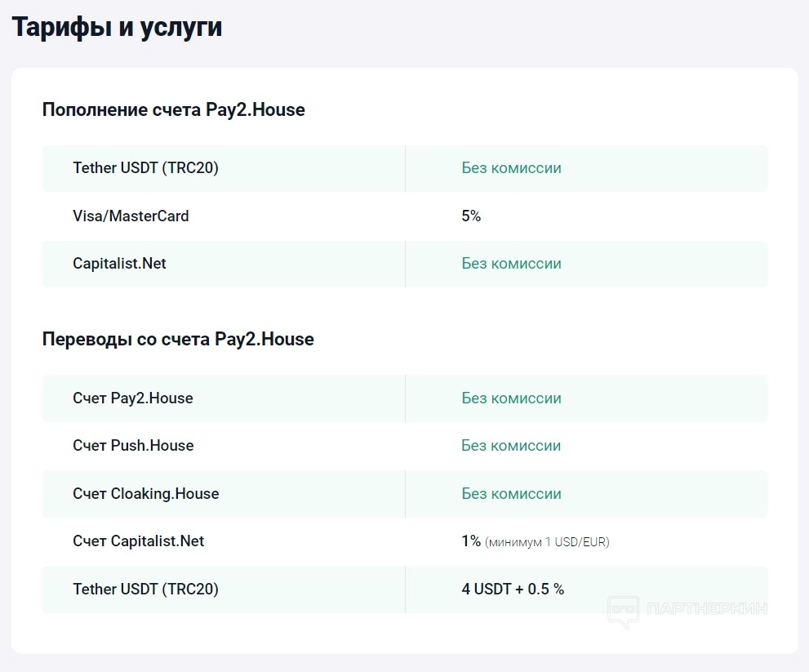This screenshot has width=809, height=672.
Task: Click the 'Счет Push.House' row label
Action: pos(133,446)
